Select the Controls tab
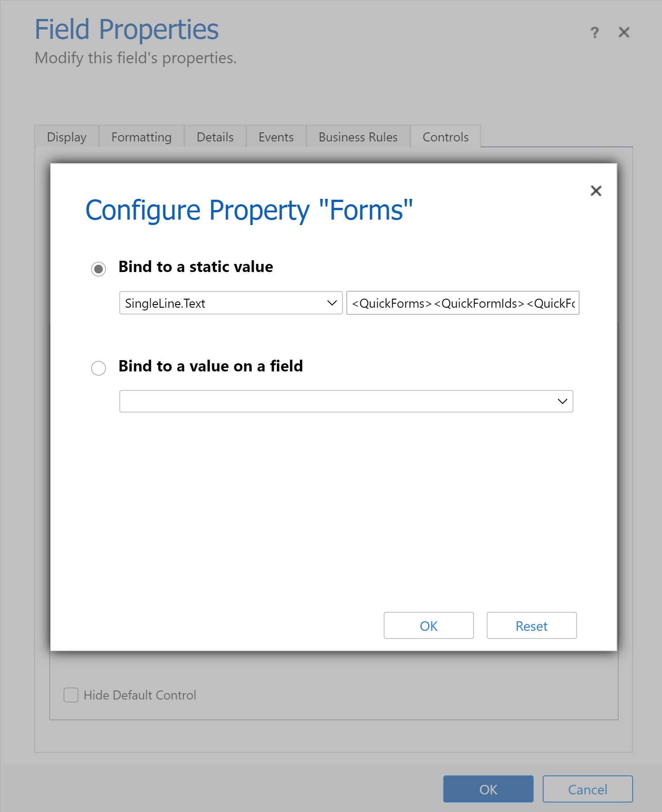 [x=446, y=137]
